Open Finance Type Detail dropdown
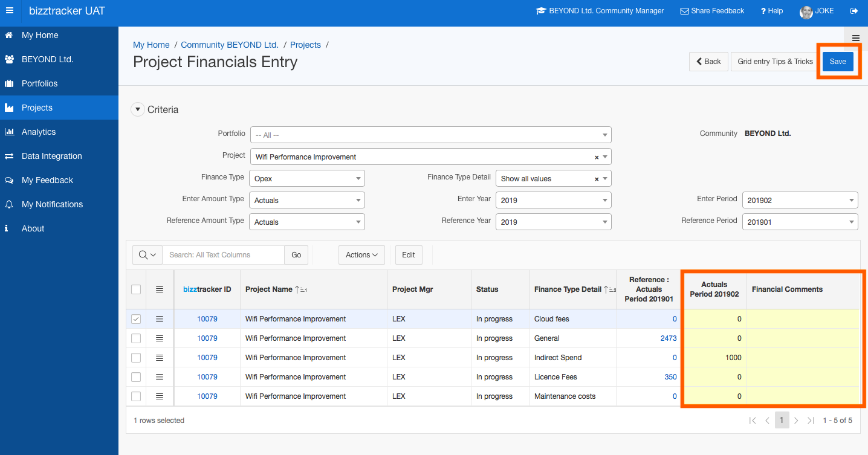868x455 pixels. (x=554, y=178)
